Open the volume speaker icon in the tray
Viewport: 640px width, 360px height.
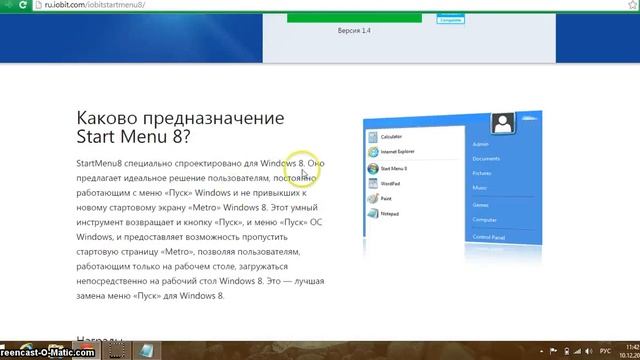pos(589,351)
